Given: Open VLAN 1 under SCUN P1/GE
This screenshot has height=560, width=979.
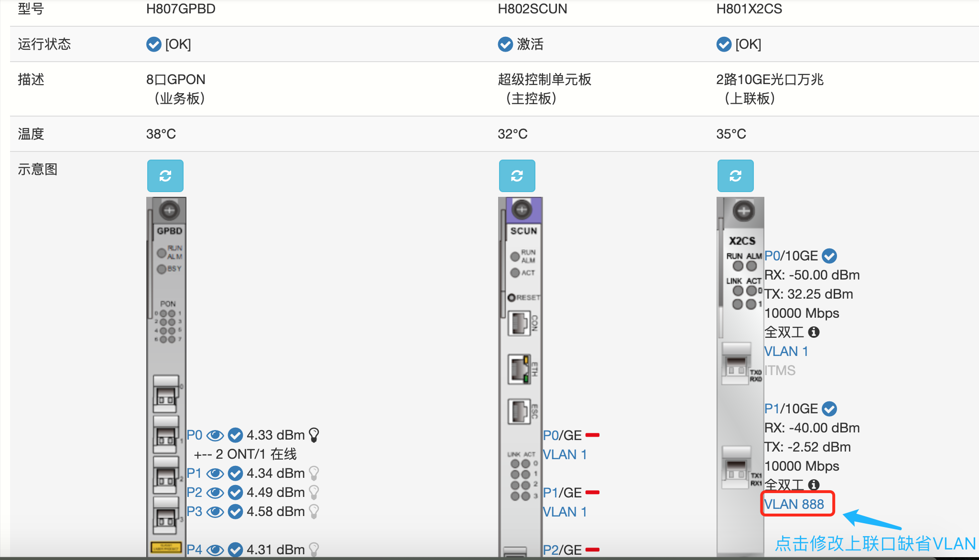Looking at the screenshot, I should [x=565, y=512].
